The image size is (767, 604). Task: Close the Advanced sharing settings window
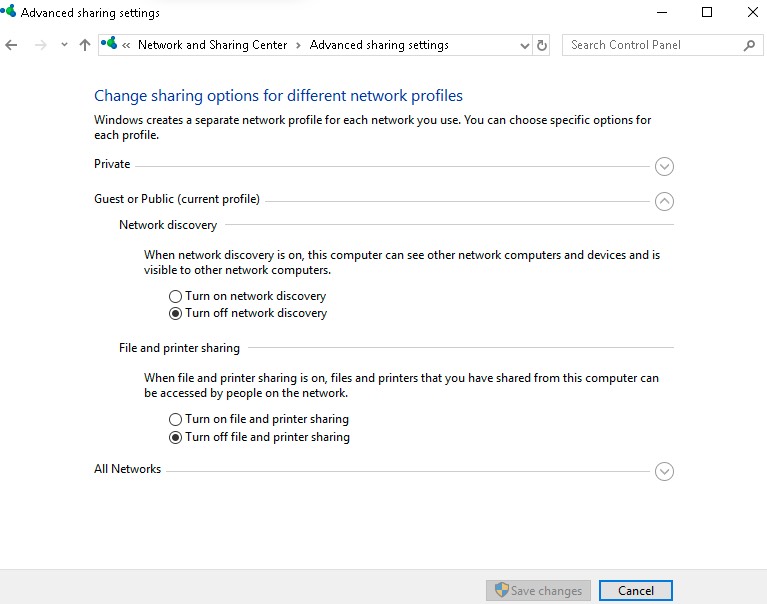pyautogui.click(x=753, y=12)
